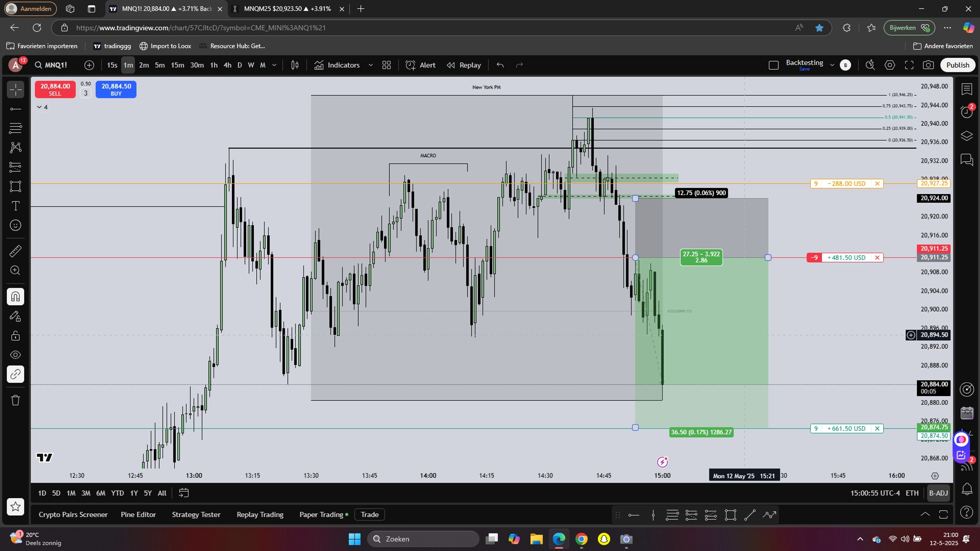Open the watchlist panel icon
This screenshot has width=980, height=551.
pyautogui.click(x=967, y=89)
